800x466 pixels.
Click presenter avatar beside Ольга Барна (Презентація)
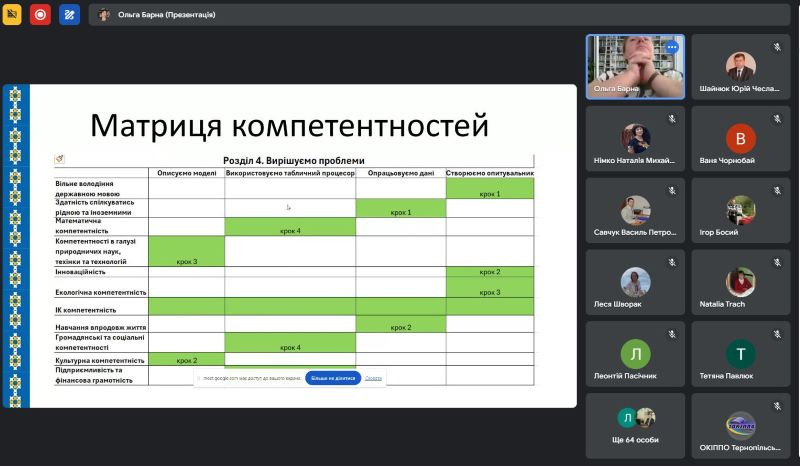(104, 15)
